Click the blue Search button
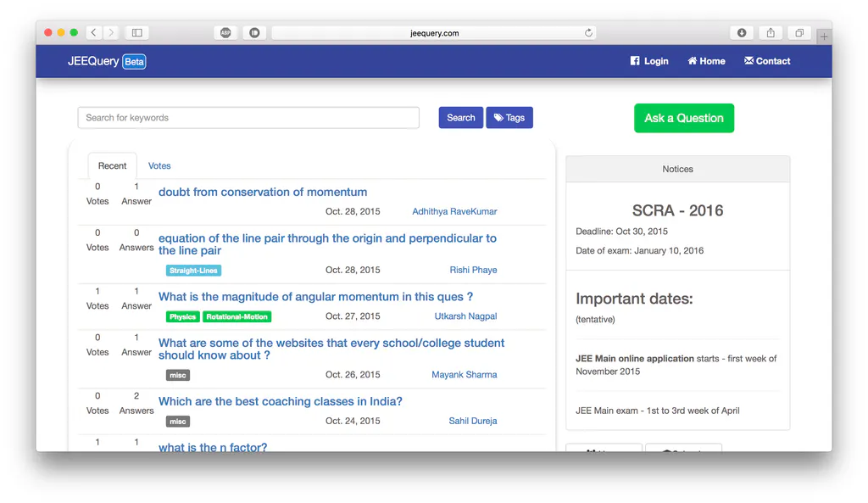Viewport: 868px width, 503px height. click(x=460, y=117)
